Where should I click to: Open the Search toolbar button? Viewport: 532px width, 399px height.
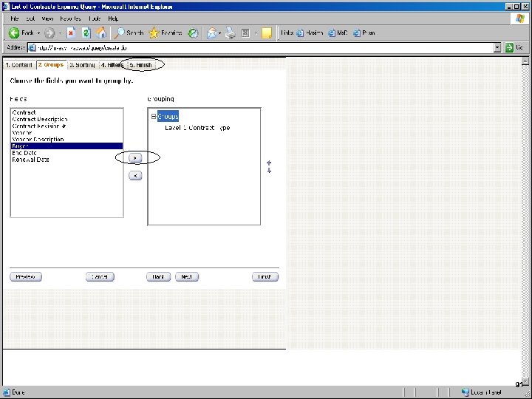coord(129,33)
